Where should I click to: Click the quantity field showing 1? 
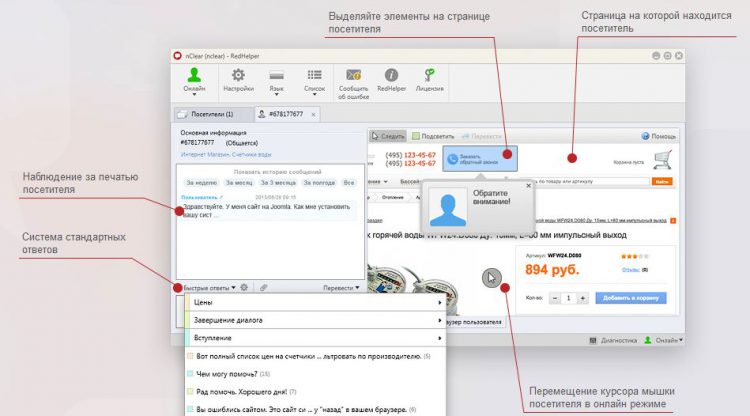click(569, 298)
